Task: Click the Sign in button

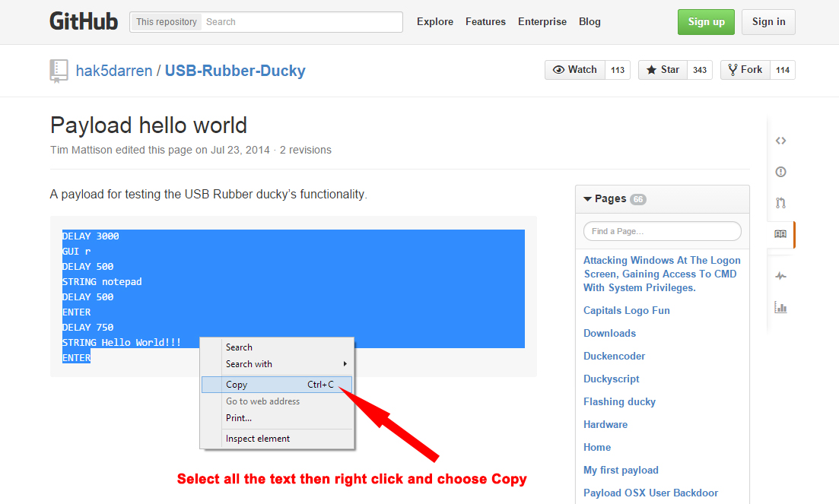Action: pyautogui.click(x=768, y=22)
